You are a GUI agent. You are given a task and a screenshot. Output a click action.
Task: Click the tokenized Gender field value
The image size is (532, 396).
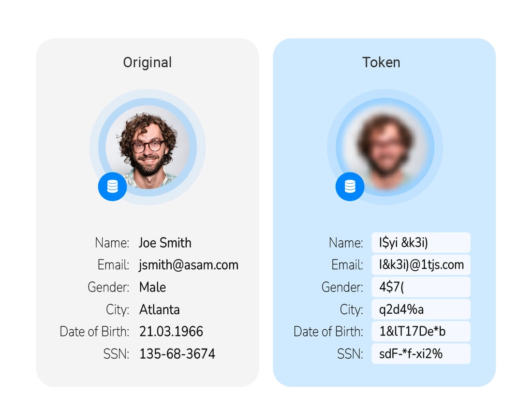(x=421, y=287)
